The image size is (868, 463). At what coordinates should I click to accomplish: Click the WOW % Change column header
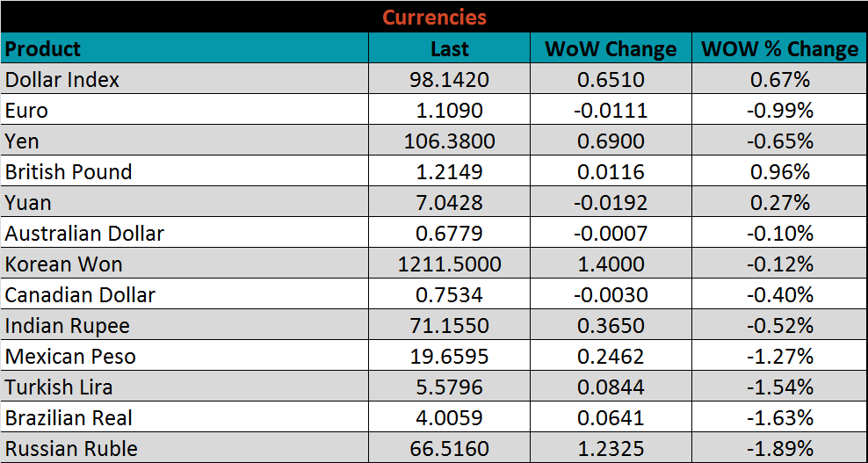(779, 48)
